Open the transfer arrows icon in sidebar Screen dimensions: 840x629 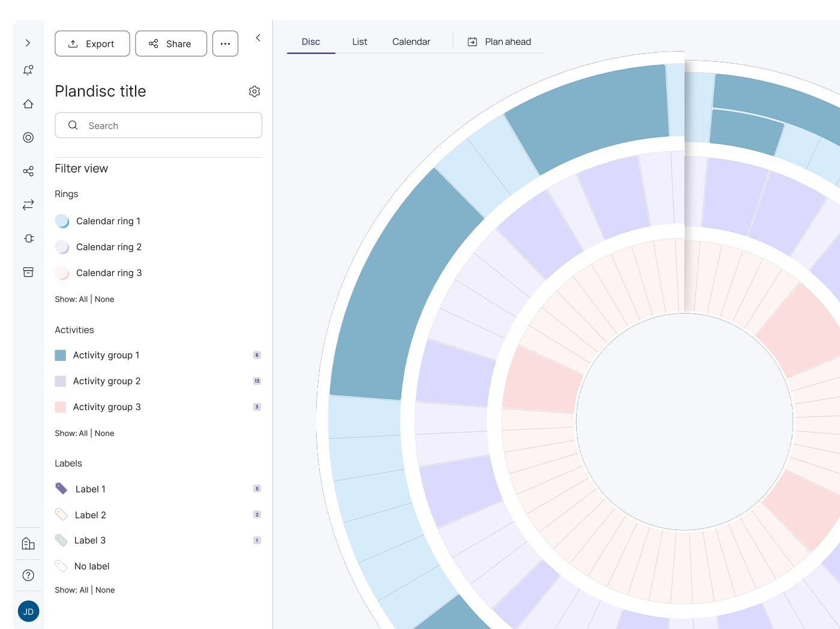[28, 205]
